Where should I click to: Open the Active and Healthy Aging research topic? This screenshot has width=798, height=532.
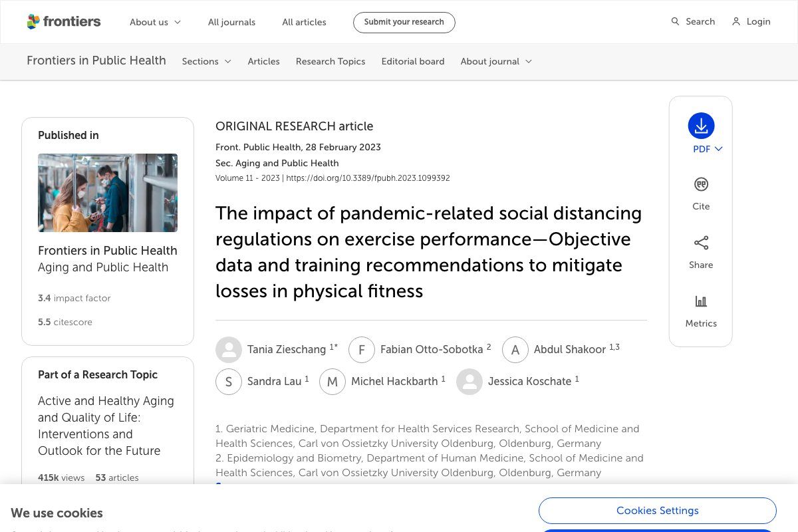(106, 426)
